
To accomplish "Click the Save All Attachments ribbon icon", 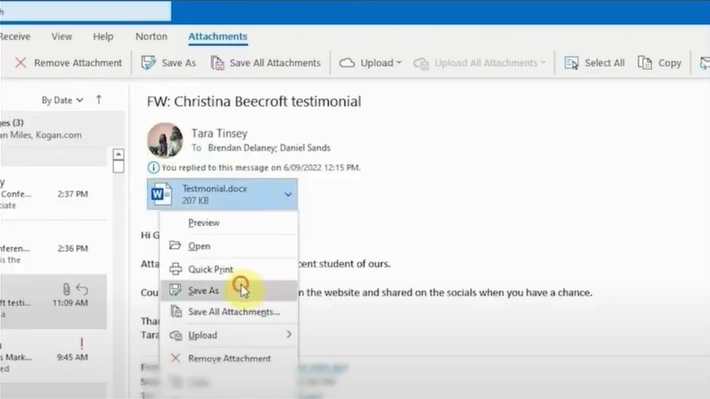I will [x=218, y=63].
